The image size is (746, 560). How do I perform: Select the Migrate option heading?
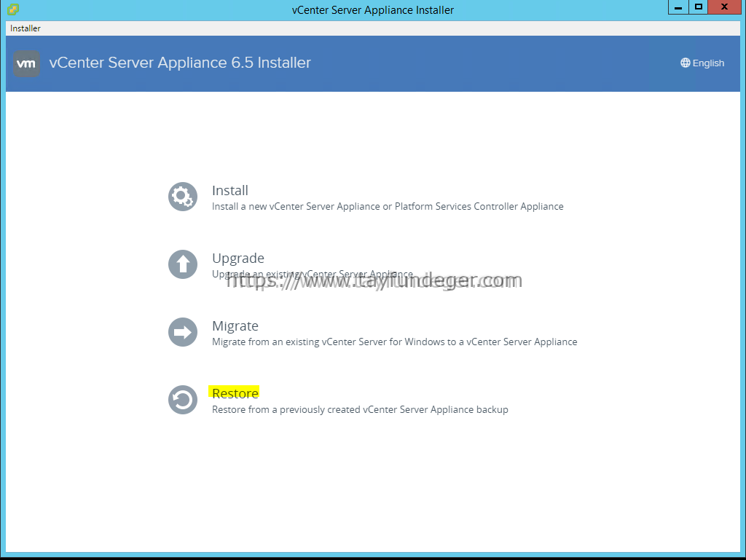pos(235,326)
